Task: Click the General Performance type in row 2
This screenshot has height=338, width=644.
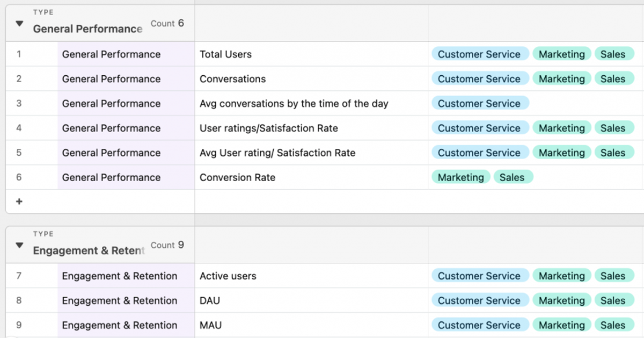Action: (126, 79)
